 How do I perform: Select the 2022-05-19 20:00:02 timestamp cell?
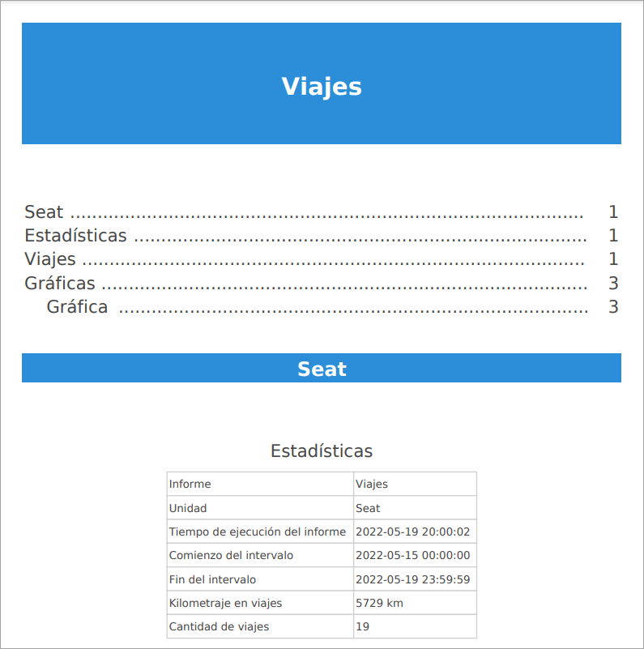point(412,532)
